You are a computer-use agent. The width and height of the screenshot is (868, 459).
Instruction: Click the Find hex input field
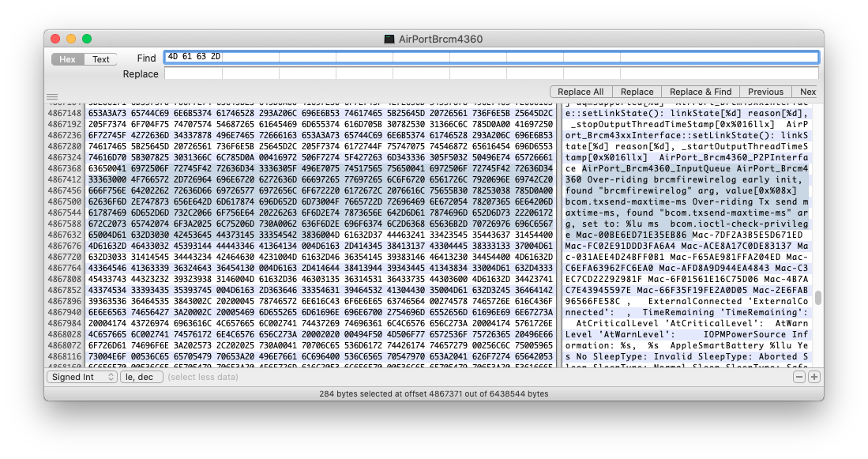coord(491,57)
